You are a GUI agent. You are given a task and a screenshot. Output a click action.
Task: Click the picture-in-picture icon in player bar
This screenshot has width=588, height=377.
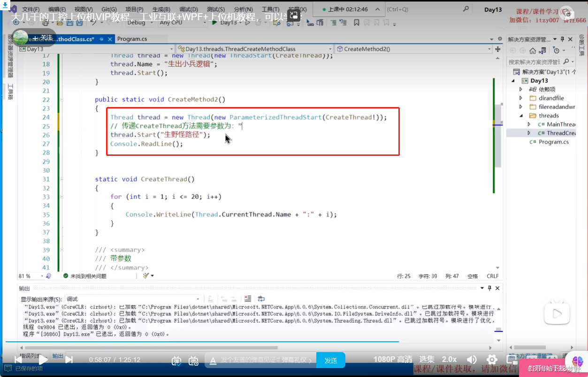point(512,360)
